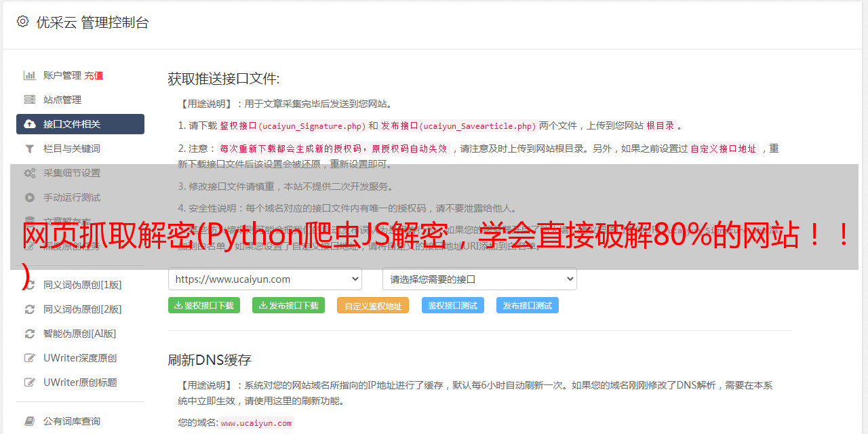Click the gear icon beside 优采云 管理控制台
The image size is (868, 434).
click(22, 22)
